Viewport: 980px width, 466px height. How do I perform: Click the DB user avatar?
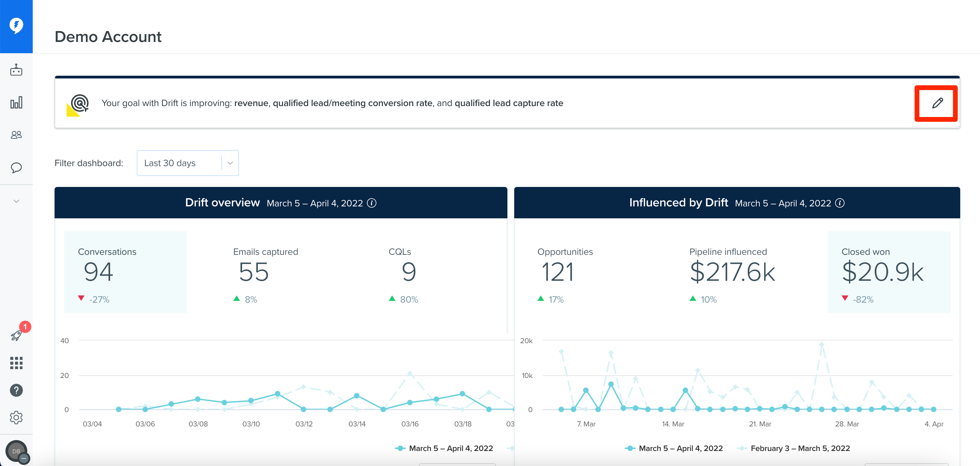(x=16, y=451)
